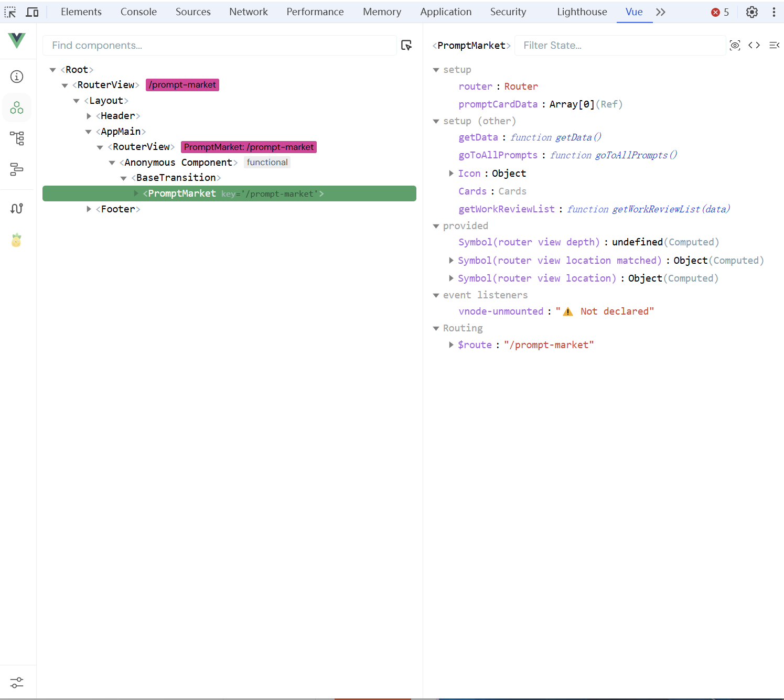Viewport: 784px width, 700px height.
Task: Open the info panel in Vue sidebar
Action: pyautogui.click(x=17, y=77)
